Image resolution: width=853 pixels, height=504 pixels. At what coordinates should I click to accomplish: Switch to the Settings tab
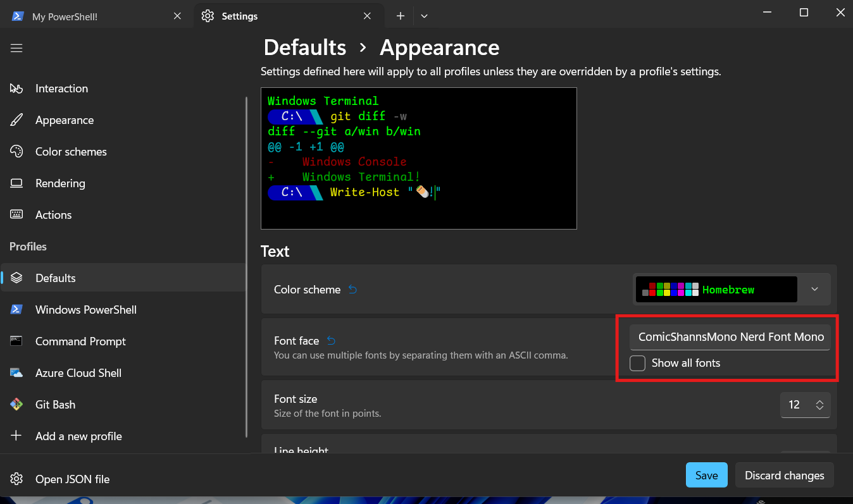coord(289,16)
